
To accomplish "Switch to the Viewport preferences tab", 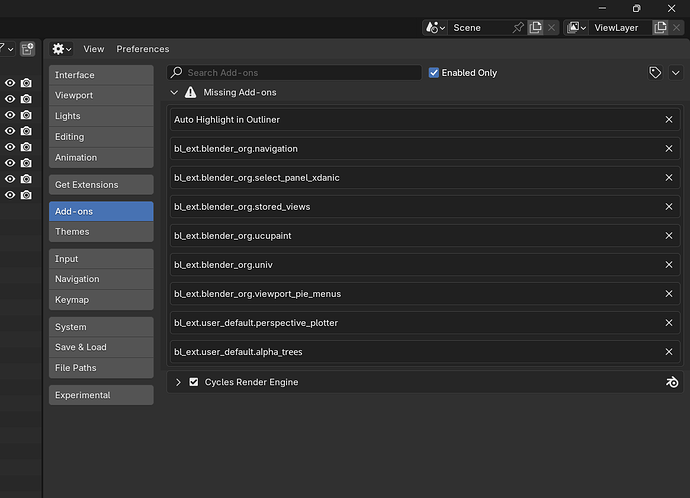I will point(101,95).
